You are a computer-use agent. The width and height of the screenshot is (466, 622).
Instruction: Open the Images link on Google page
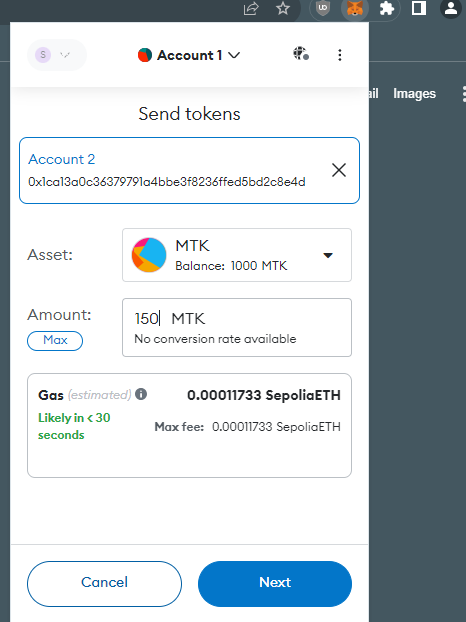[x=414, y=94]
